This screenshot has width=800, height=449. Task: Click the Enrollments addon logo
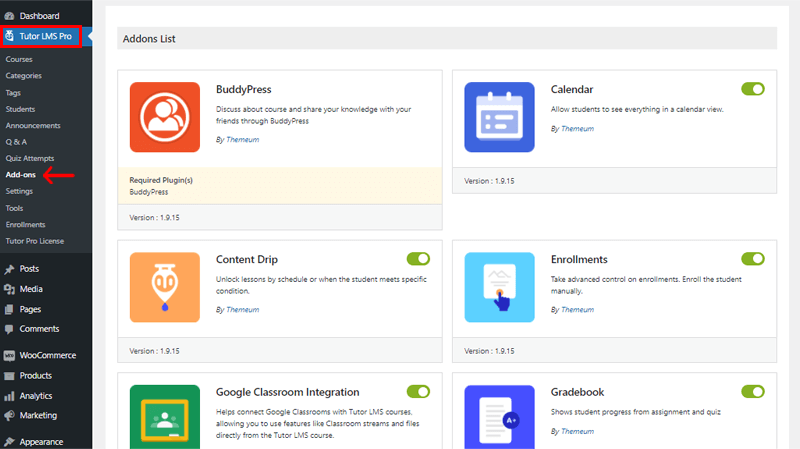pos(499,287)
